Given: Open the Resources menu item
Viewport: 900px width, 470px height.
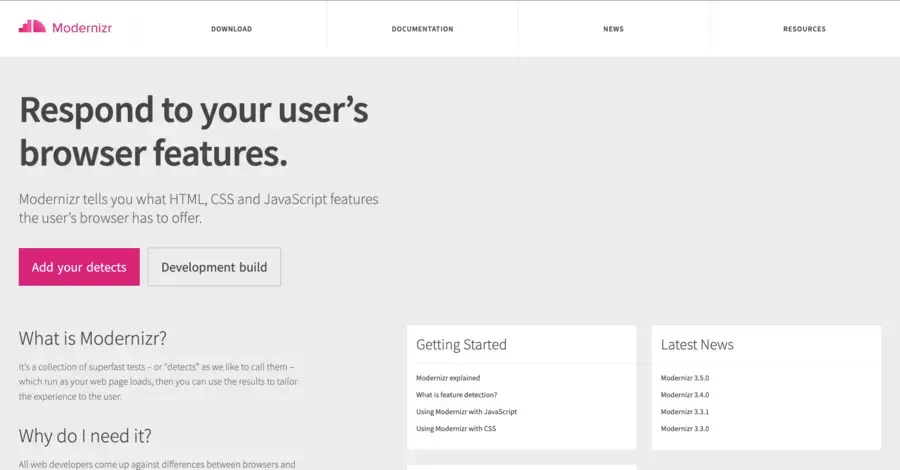Looking at the screenshot, I should 805,29.
